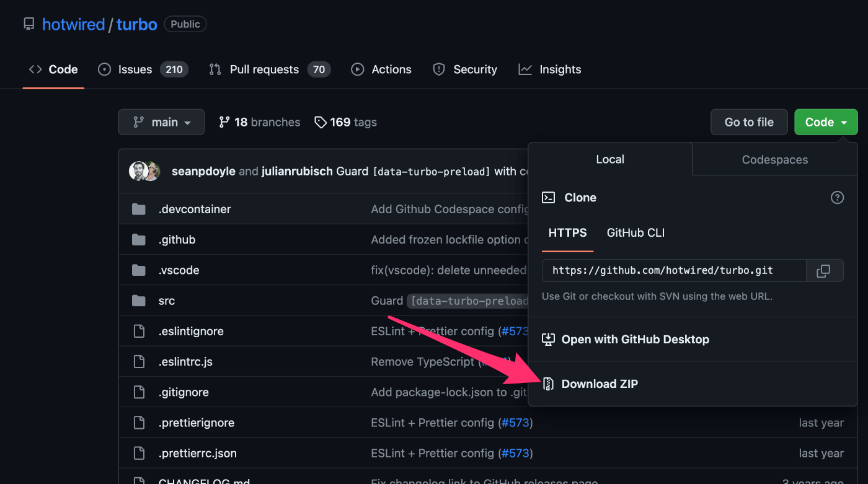868x484 pixels.
Task: Open the .eslintrc.js file
Action: click(185, 361)
